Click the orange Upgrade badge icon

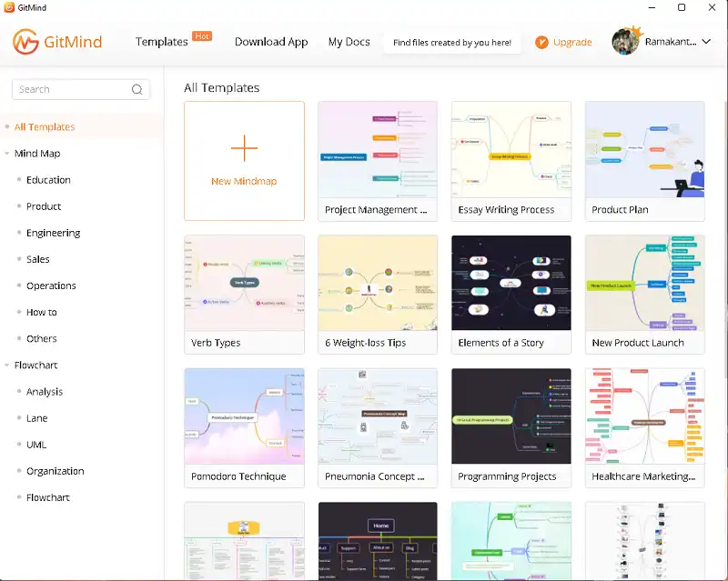pos(541,42)
